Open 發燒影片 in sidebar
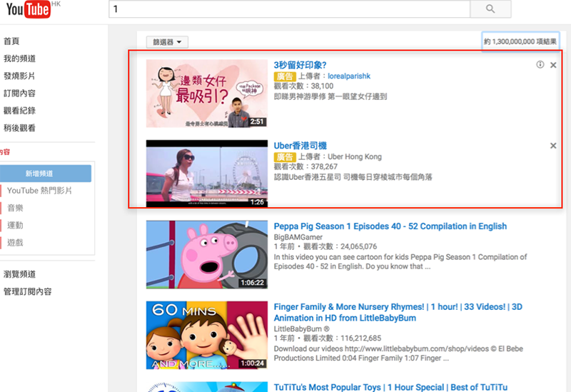571x392 pixels. (x=20, y=76)
